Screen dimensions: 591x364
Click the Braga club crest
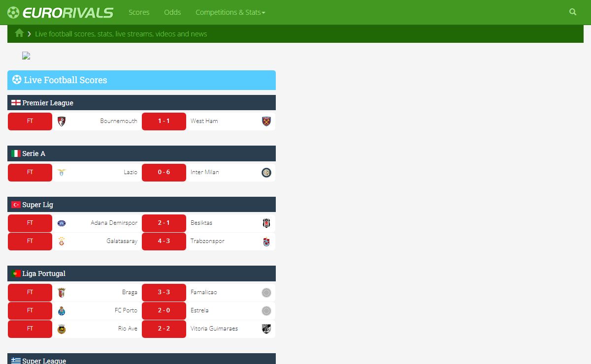click(x=62, y=293)
